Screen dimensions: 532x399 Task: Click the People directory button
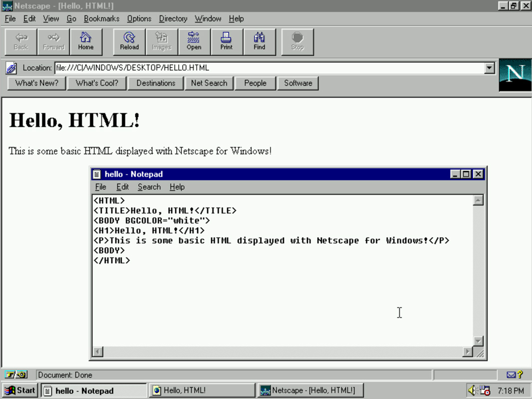point(255,83)
